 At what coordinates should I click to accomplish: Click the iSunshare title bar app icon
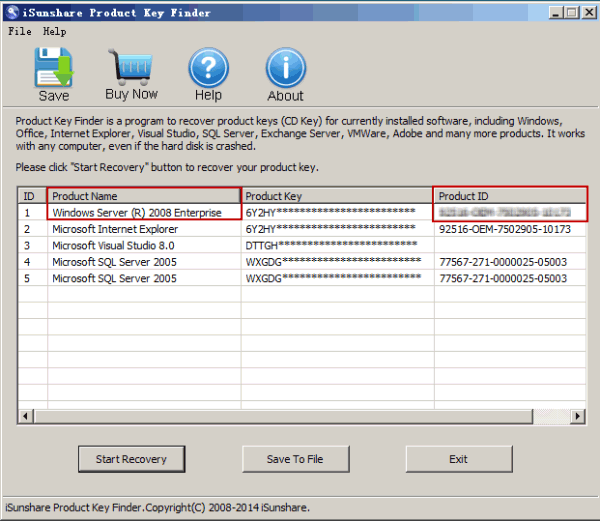[12, 12]
